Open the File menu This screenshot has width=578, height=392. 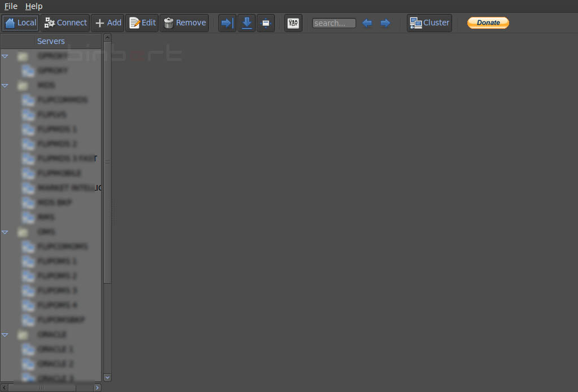click(x=11, y=6)
